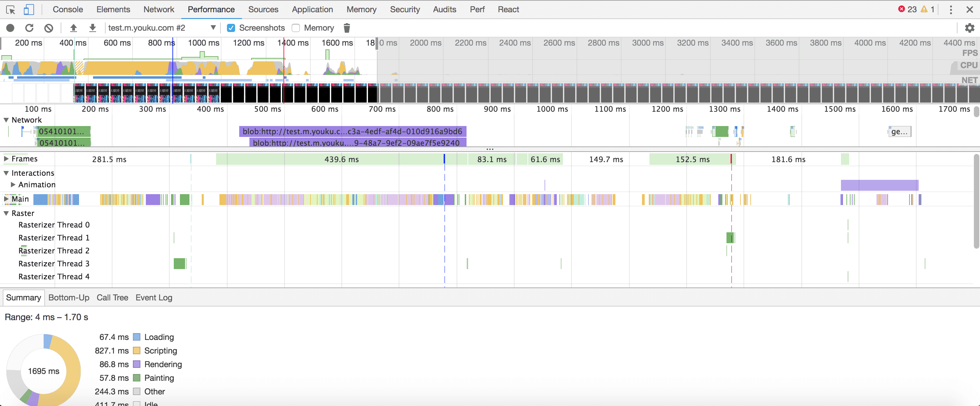The width and height of the screenshot is (980, 406).
Task: Open the Bottom-Up tab
Action: click(x=69, y=298)
